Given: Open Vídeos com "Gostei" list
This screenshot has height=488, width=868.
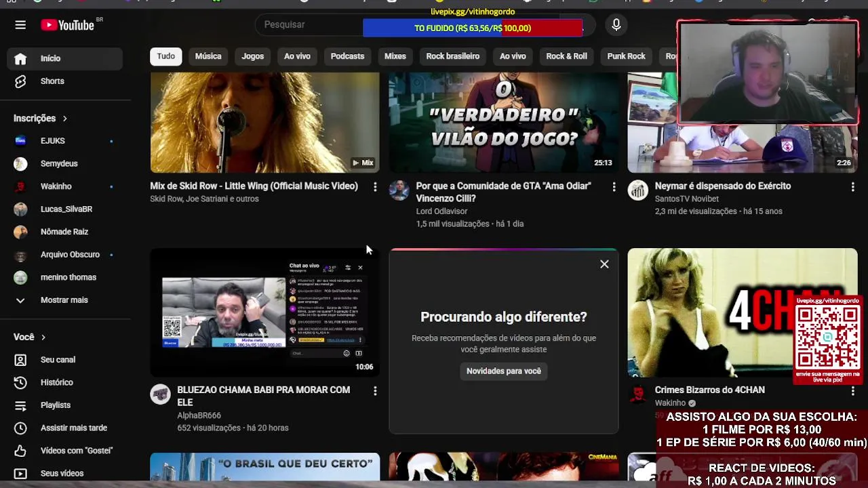Looking at the screenshot, I should click(x=65, y=451).
